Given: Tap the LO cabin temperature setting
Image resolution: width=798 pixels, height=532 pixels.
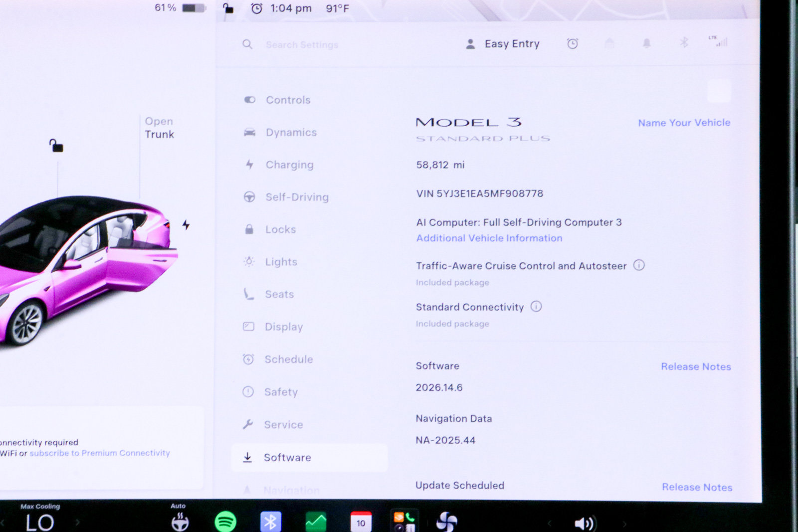Looking at the screenshot, I should pyautogui.click(x=40, y=523).
